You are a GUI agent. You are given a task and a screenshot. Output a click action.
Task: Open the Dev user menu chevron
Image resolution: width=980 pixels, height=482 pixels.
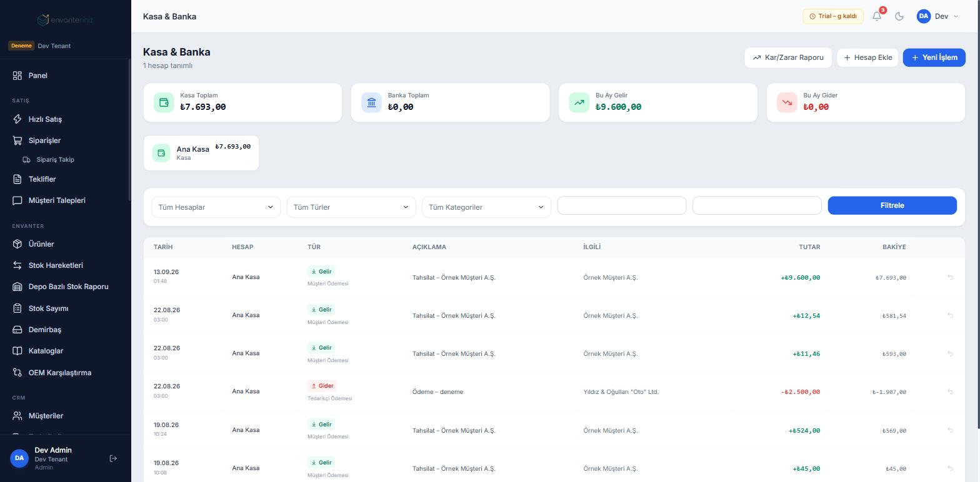pos(956,17)
